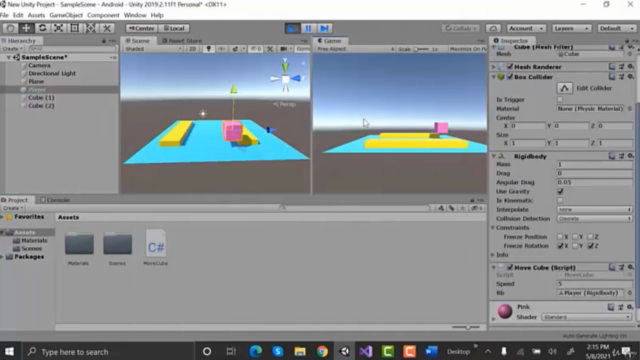Select the Rect transform tool
Image resolution: width=640 pixels, height=360 pixels.
[x=74, y=28]
